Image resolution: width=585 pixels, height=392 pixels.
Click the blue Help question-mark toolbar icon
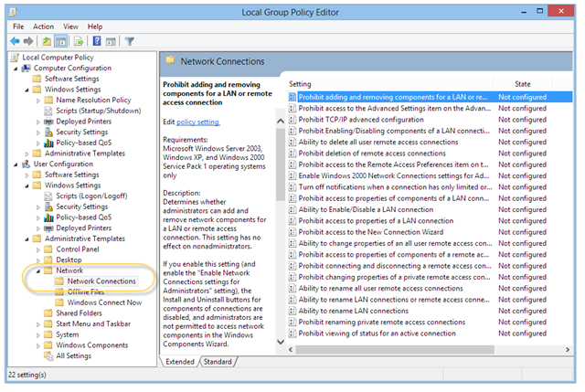(x=96, y=41)
